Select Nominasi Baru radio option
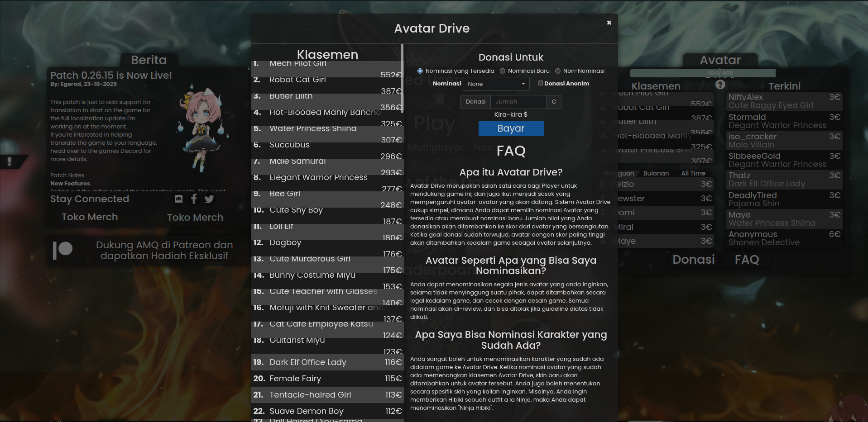The image size is (868, 422). pyautogui.click(x=503, y=71)
